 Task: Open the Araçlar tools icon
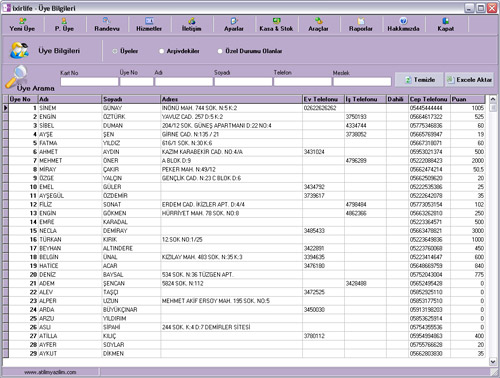point(318,21)
